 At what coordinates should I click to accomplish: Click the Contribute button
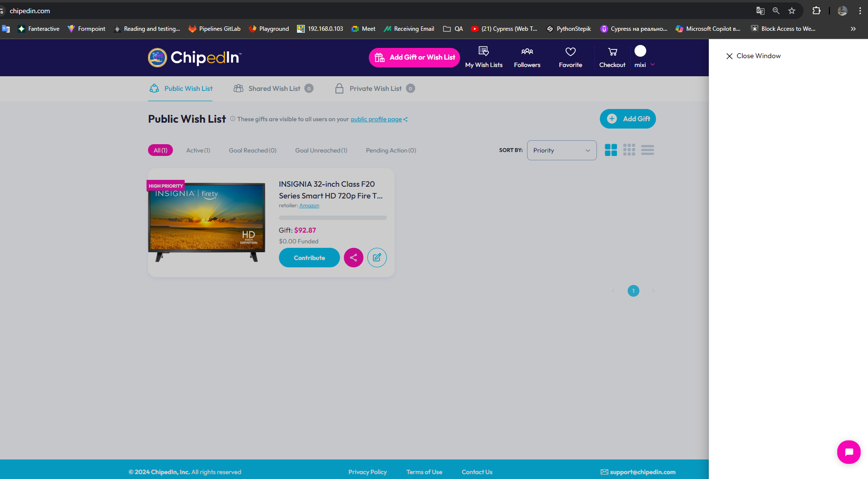click(x=309, y=258)
